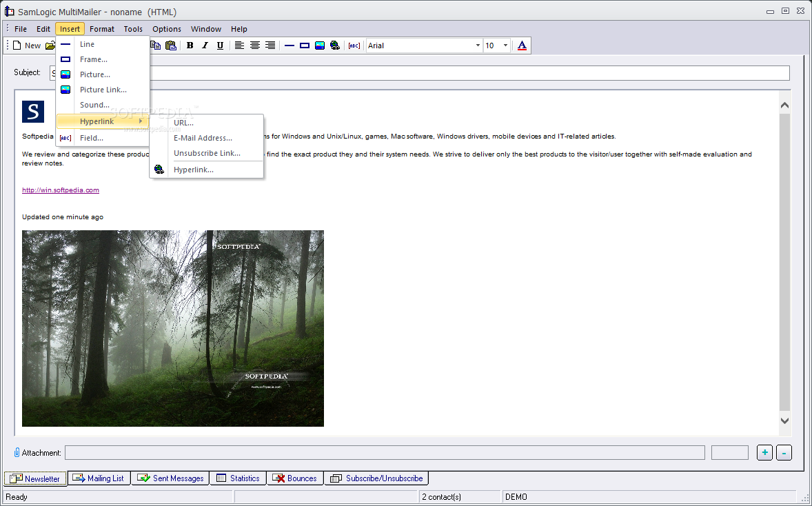The height and width of the screenshot is (506, 812).
Task: Open the Help menu
Action: (x=239, y=29)
